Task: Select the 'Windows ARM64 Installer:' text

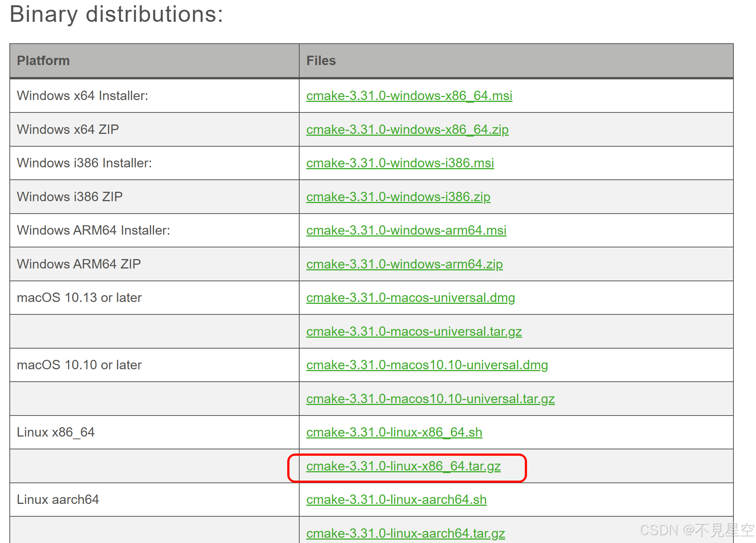Action: (94, 231)
